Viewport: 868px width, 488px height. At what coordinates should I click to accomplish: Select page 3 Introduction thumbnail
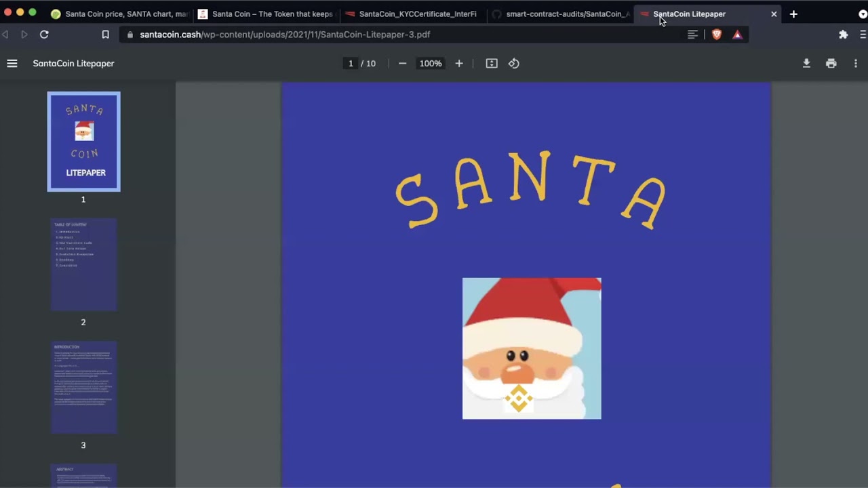[83, 387]
